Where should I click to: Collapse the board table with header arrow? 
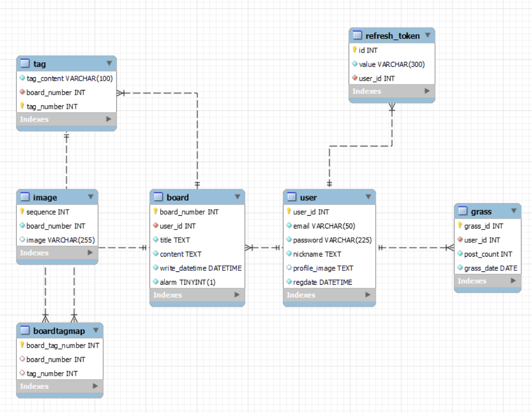(237, 197)
